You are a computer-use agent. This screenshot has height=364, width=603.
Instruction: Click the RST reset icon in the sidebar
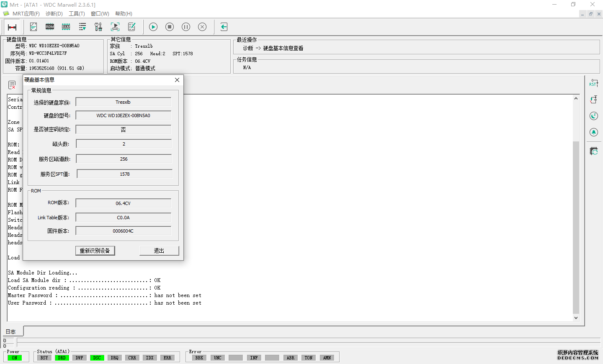pyautogui.click(x=594, y=83)
